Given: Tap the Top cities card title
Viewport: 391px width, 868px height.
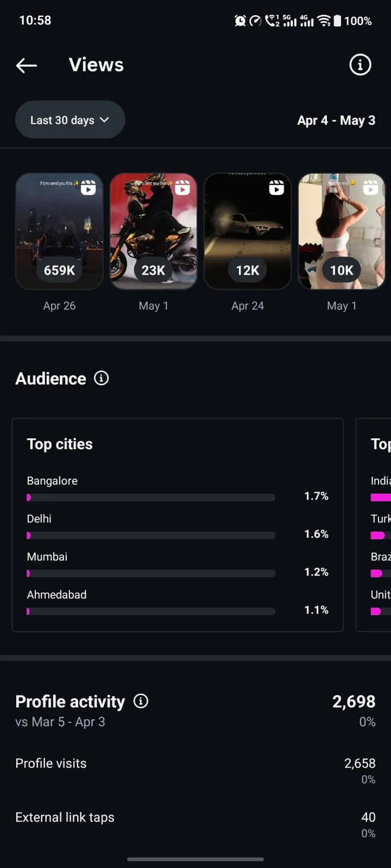Looking at the screenshot, I should click(60, 444).
